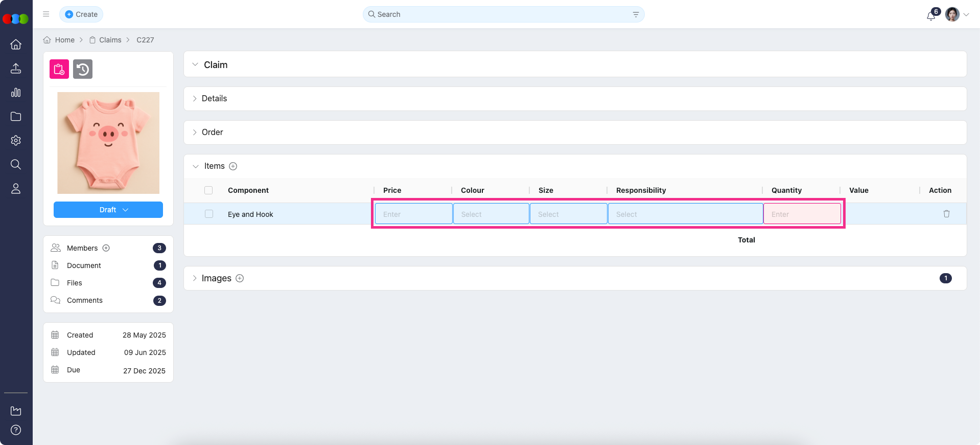
Task: Open notifications bell
Action: [x=931, y=15]
